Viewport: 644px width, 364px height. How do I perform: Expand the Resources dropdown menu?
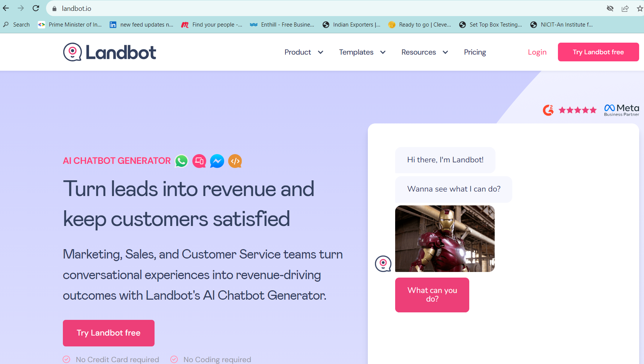[424, 52]
